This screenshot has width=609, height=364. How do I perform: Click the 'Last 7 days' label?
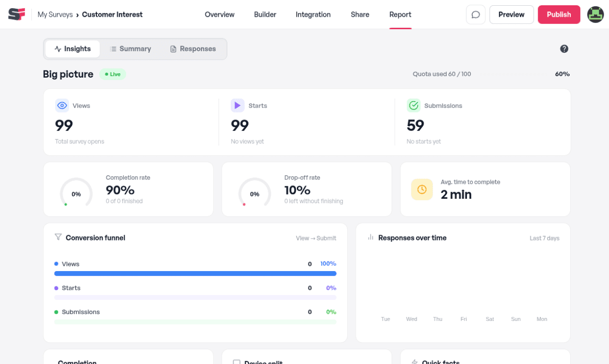(544, 238)
